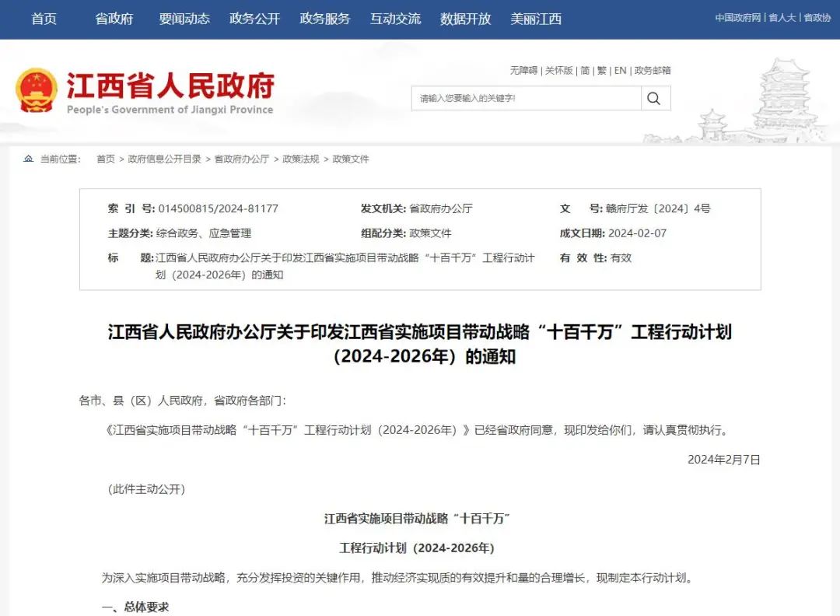Select the 数据开放 nav item

click(464, 19)
